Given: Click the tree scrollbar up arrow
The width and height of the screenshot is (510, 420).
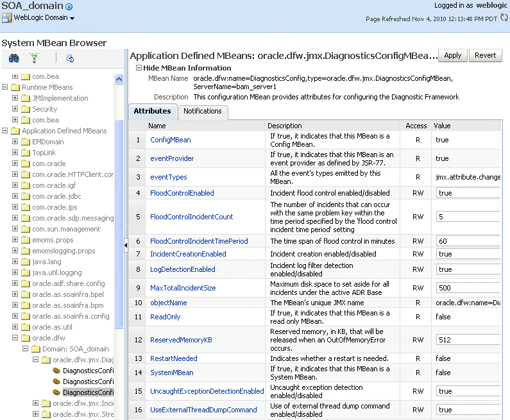Looking at the screenshot, I should pyautogui.click(x=119, y=79).
